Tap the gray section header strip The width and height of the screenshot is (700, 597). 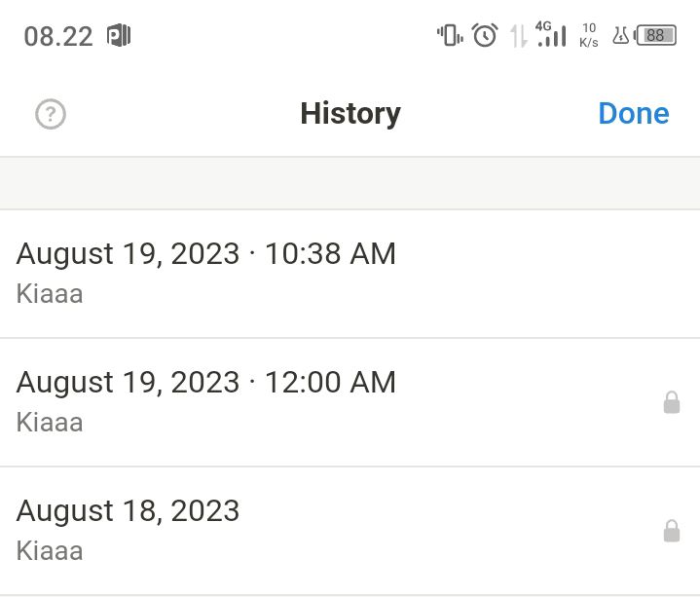click(350, 183)
